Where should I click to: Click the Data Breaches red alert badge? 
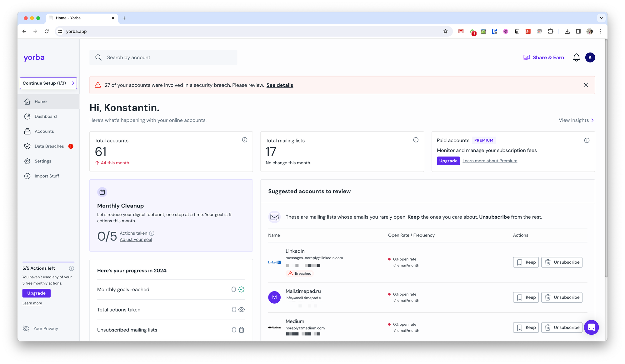coord(71,146)
